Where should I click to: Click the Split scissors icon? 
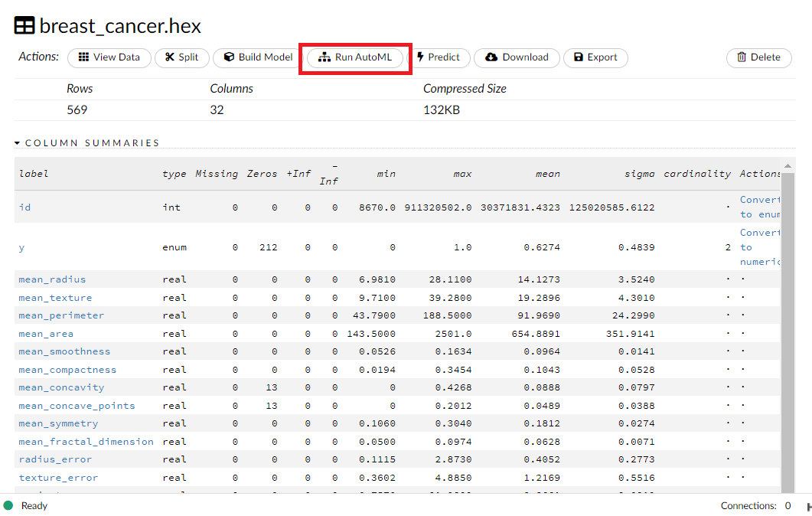169,57
